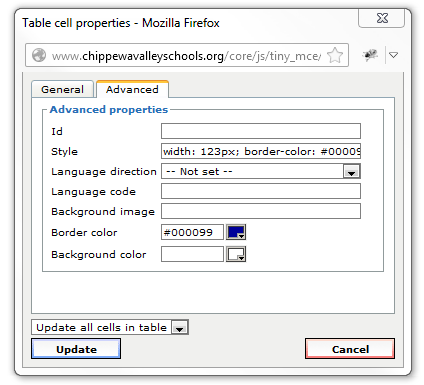
Task: Focus the Language code input
Action: (261, 191)
